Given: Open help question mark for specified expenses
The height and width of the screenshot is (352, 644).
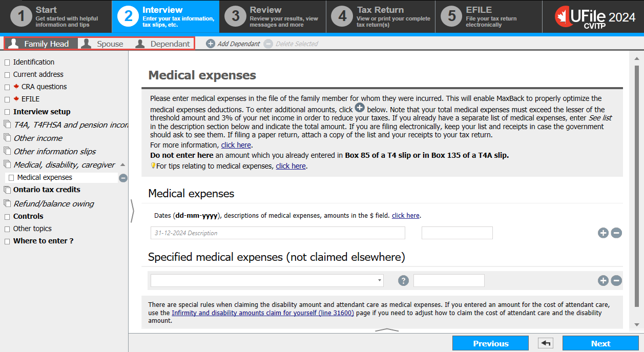Looking at the screenshot, I should [404, 281].
